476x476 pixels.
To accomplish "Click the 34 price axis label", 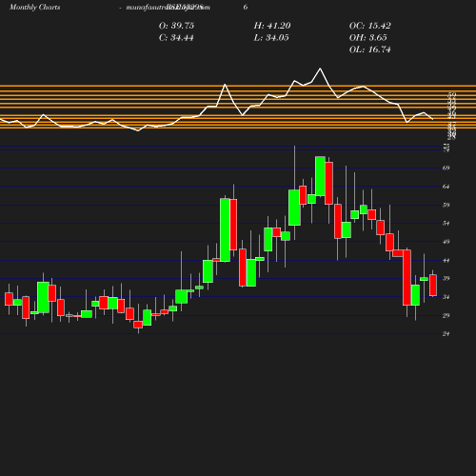I will click(x=446, y=297).
